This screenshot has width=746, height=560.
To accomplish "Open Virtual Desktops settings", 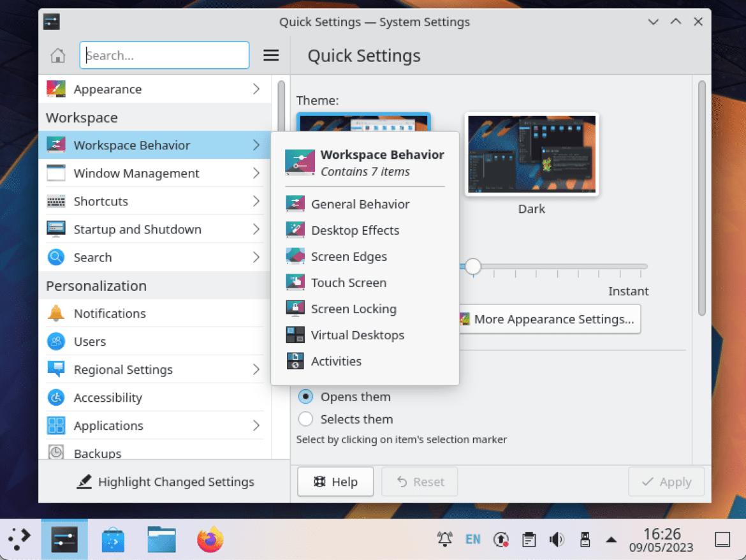I will click(x=357, y=335).
